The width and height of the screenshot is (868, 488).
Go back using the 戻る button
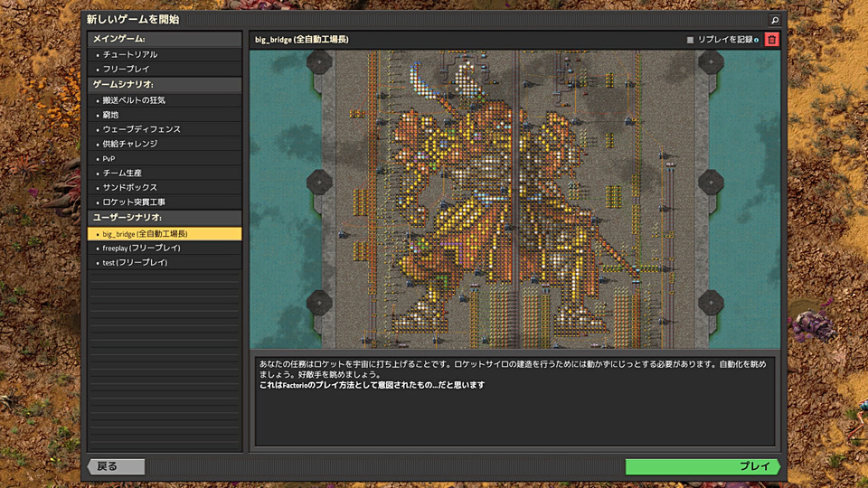coord(117,466)
